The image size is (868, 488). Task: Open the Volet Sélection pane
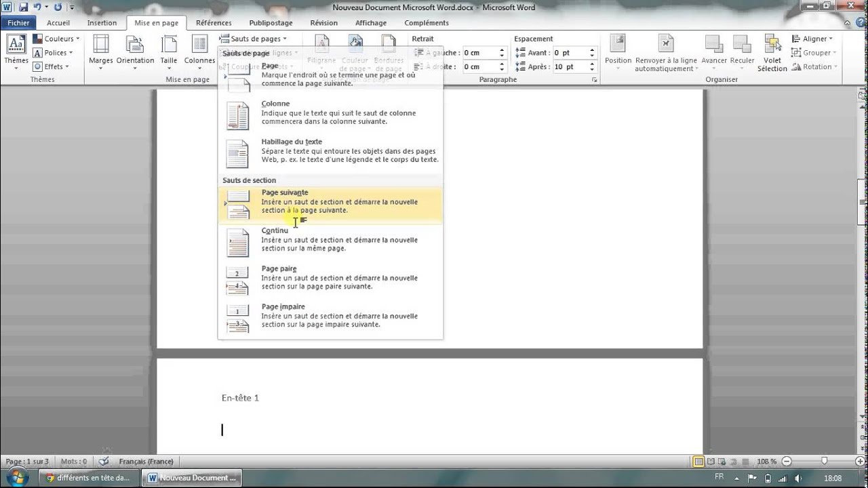[x=772, y=53]
